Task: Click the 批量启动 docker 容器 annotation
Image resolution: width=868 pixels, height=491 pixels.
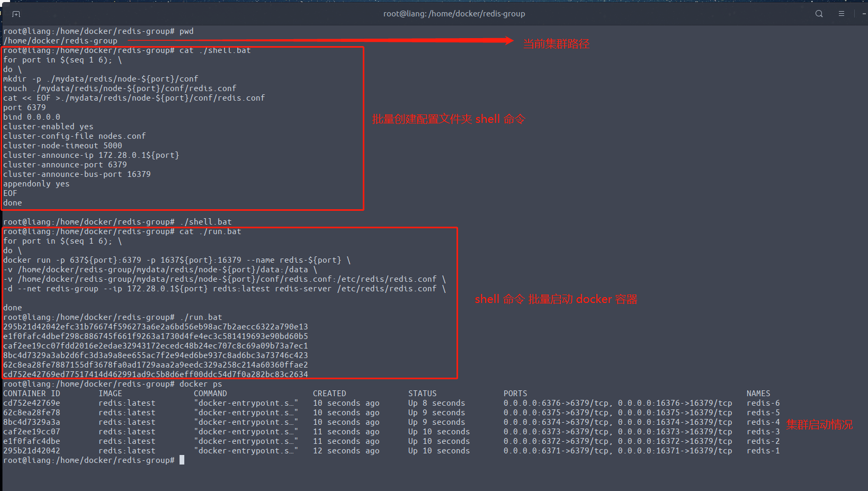Action: click(x=556, y=299)
